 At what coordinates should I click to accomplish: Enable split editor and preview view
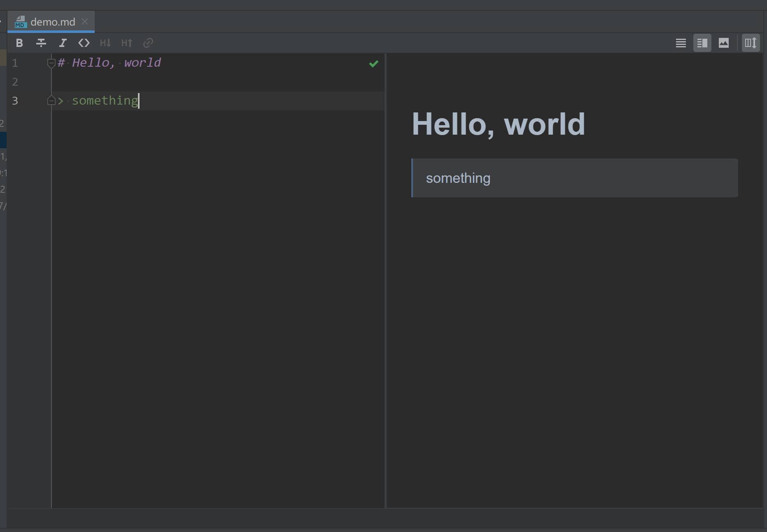tap(702, 42)
